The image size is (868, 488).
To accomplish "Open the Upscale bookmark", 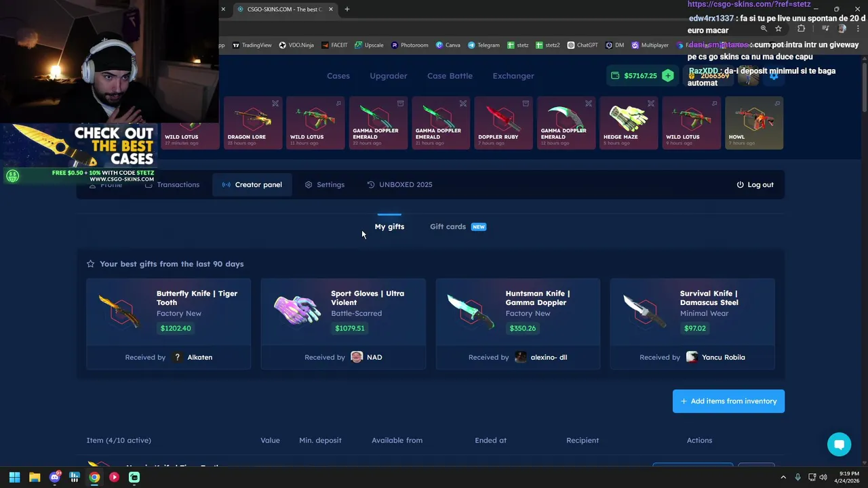I will pos(370,45).
